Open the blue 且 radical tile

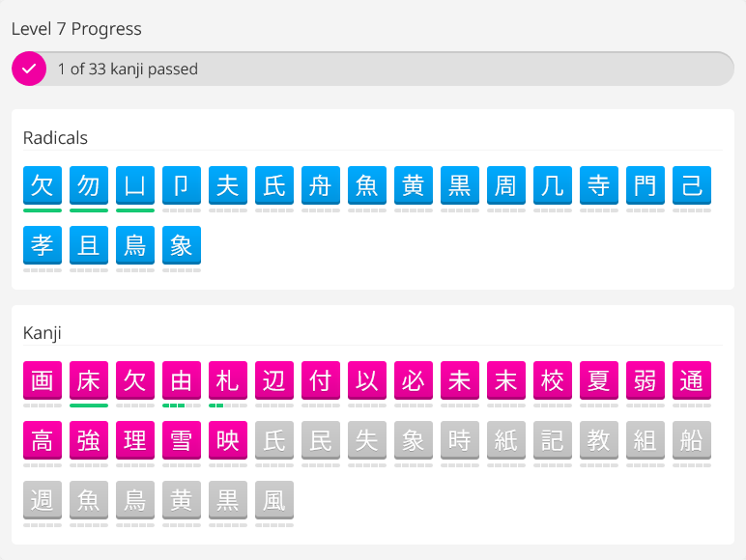pyautogui.click(x=89, y=245)
